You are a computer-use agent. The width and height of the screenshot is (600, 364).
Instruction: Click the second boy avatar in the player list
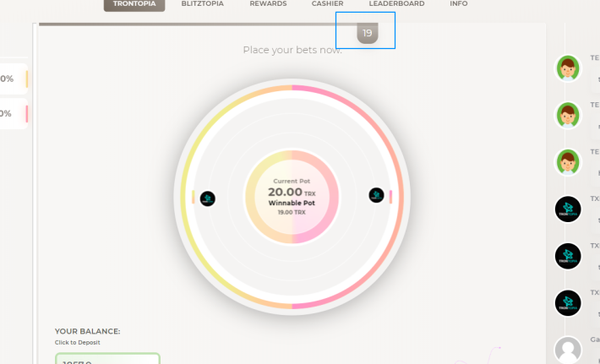(568, 115)
